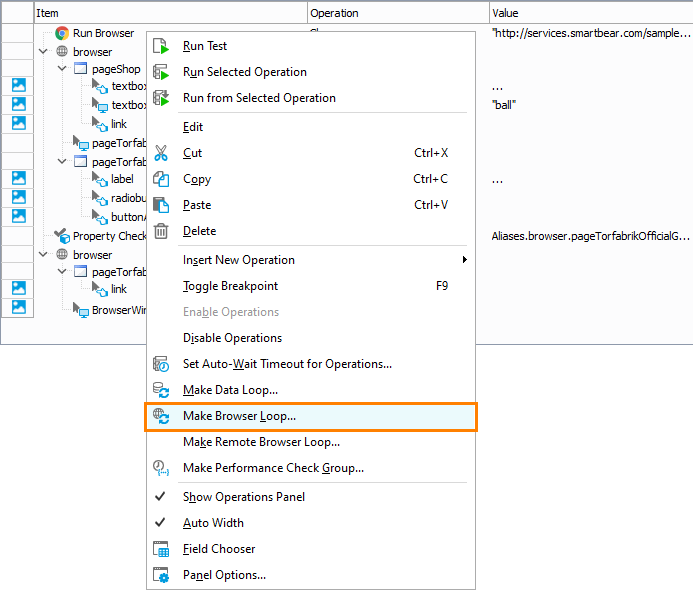Image resolution: width=693 pixels, height=590 pixels.
Task: Select the Property Checkpoint tree item
Action: 109,236
